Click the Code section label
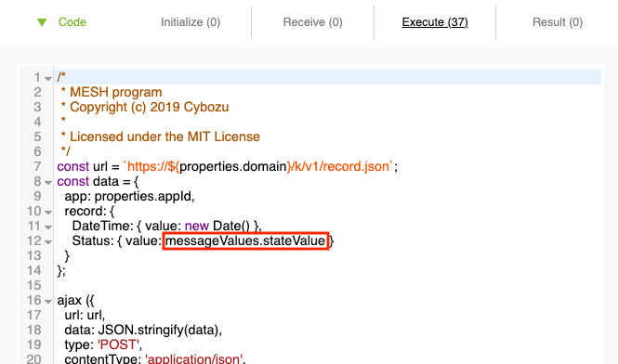Viewport: 618px width, 364px height. (72, 22)
